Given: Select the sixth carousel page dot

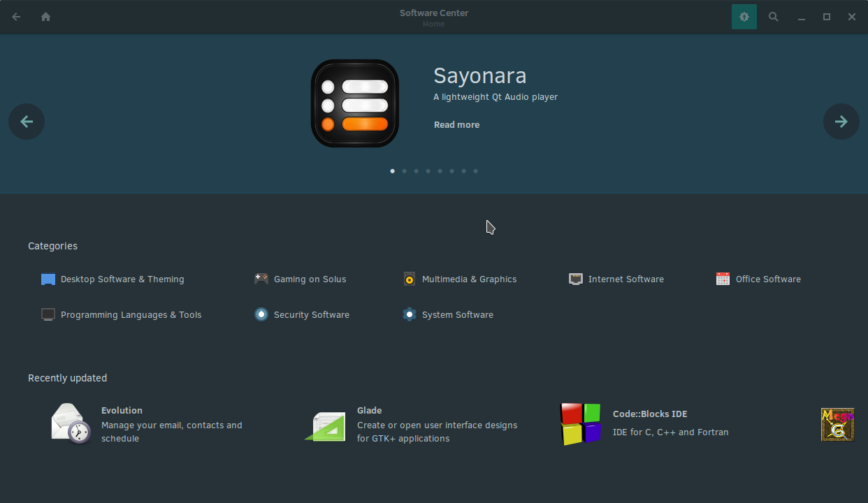Looking at the screenshot, I should [451, 171].
